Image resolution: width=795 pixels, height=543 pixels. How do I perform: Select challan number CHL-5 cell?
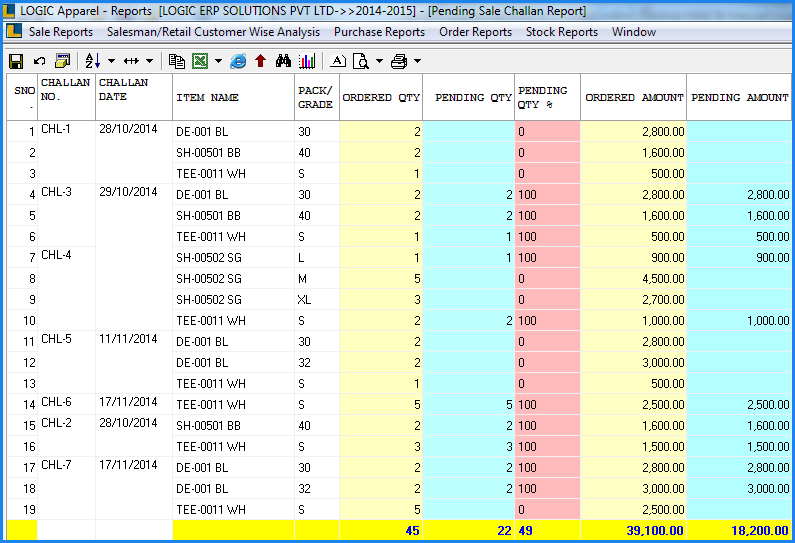point(66,363)
